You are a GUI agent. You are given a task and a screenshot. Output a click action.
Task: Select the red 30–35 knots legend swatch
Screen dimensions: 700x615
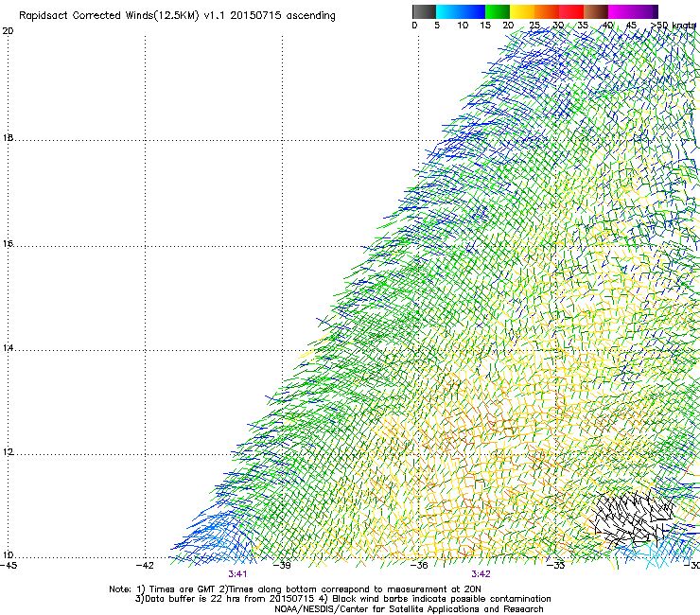(x=571, y=11)
